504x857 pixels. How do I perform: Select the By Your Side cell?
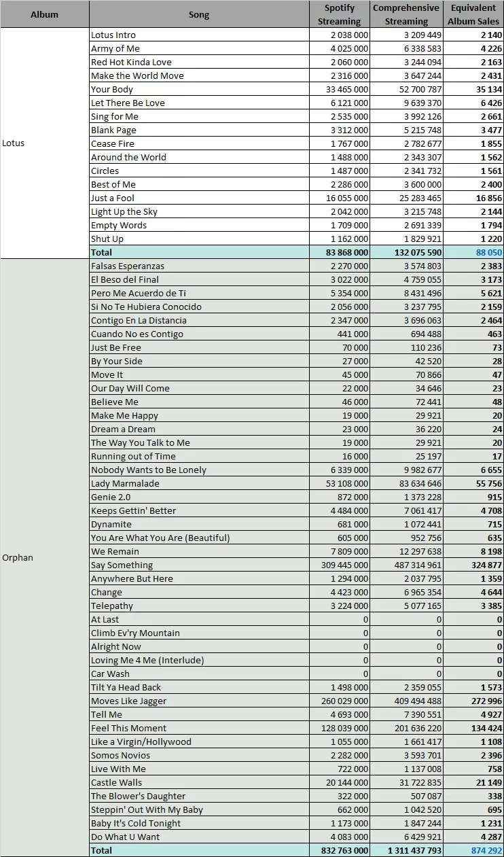[199, 361]
